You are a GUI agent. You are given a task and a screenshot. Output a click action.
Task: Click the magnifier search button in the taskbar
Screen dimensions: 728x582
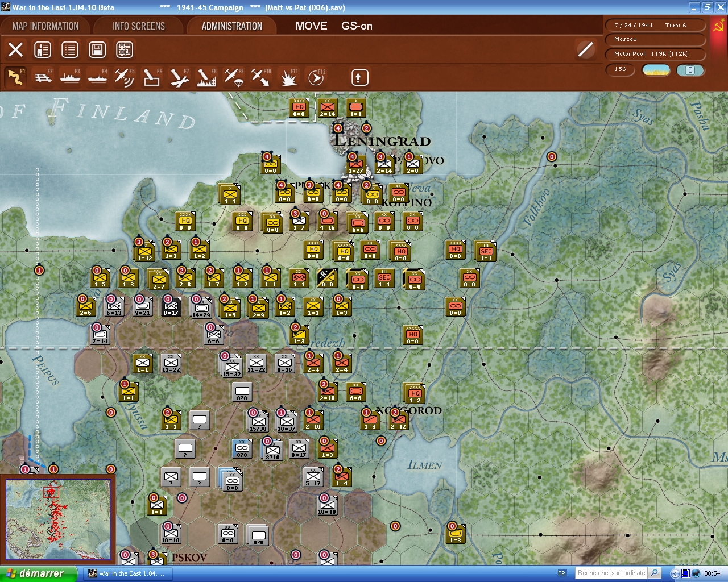coord(655,573)
